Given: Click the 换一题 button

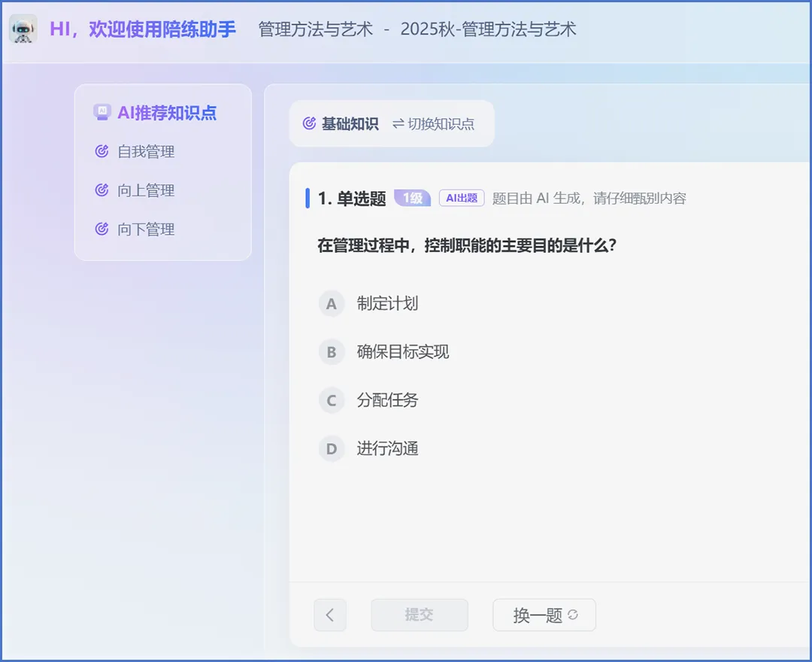Looking at the screenshot, I should [x=544, y=615].
